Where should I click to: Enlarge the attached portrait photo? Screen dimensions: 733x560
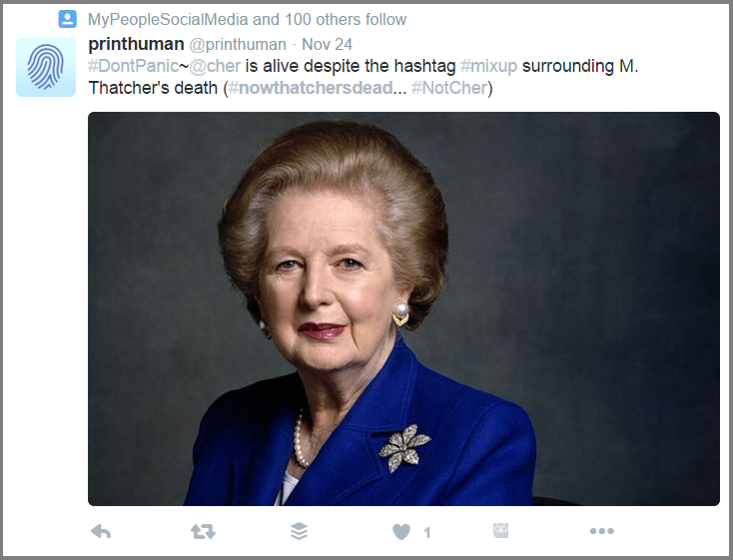coord(403,308)
